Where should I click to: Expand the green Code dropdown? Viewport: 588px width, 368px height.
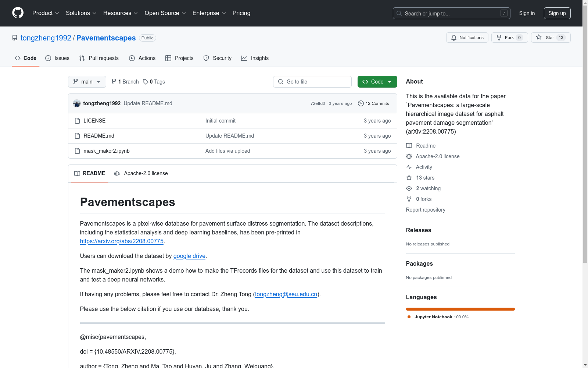(377, 82)
